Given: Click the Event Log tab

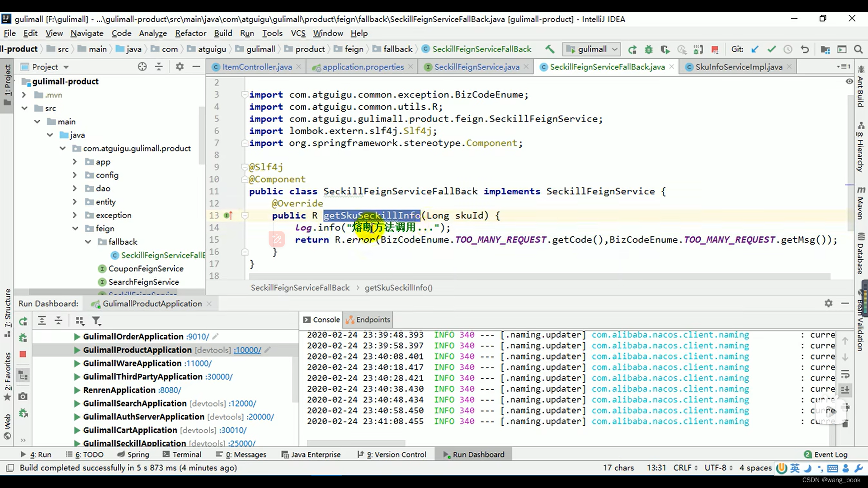Looking at the screenshot, I should [830, 455].
